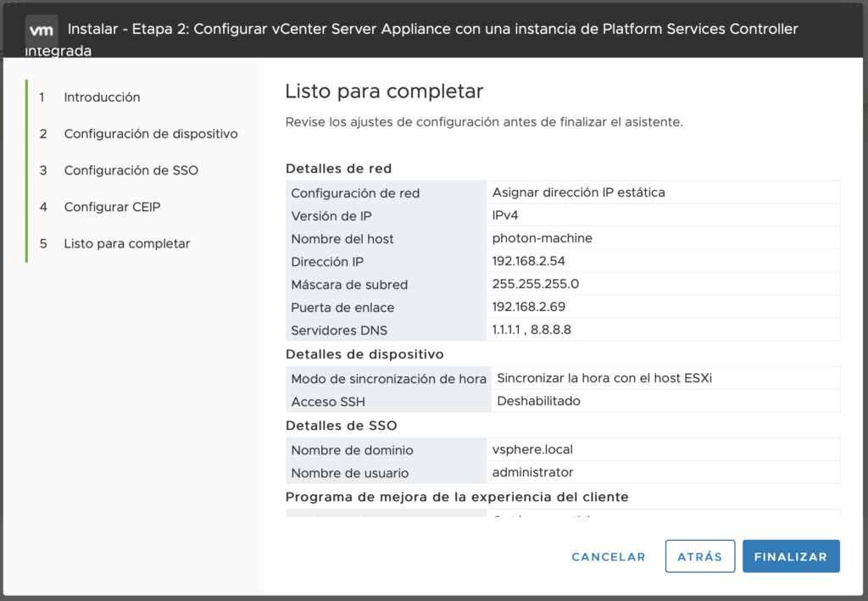Click CANCELAR to abort the wizard
Image resolution: width=868 pixels, height=601 pixels.
[x=608, y=557]
